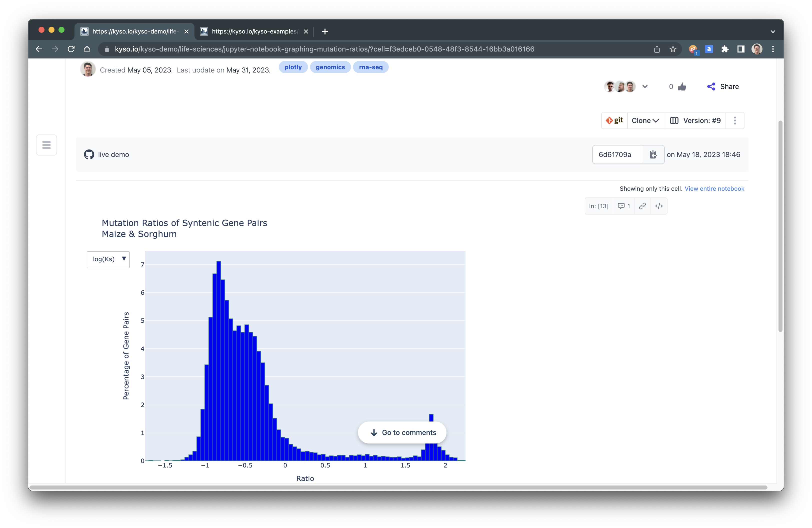Image resolution: width=812 pixels, height=528 pixels.
Task: Expand the Clone dropdown
Action: coord(645,120)
